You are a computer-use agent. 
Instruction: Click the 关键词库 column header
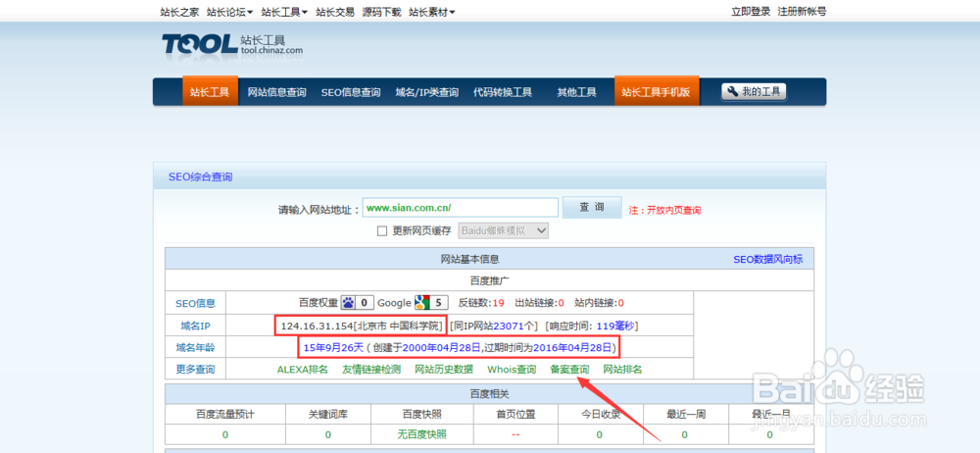[x=328, y=414]
